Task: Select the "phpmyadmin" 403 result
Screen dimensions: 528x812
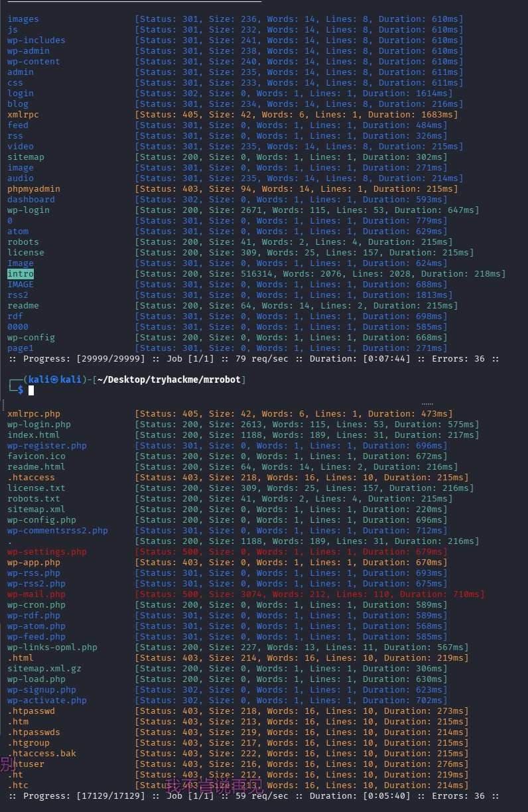Action: 34,189
